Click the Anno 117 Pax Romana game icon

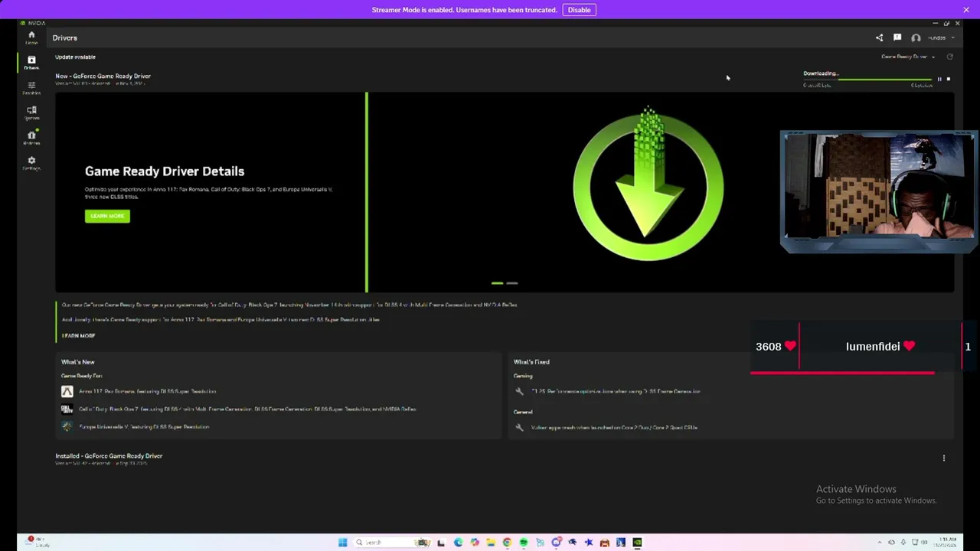click(x=67, y=391)
